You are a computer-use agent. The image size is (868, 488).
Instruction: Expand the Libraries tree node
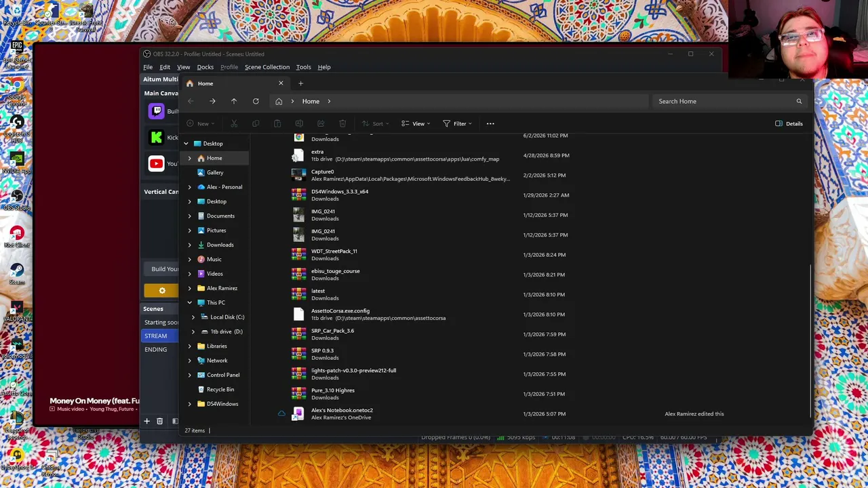pyautogui.click(x=189, y=346)
